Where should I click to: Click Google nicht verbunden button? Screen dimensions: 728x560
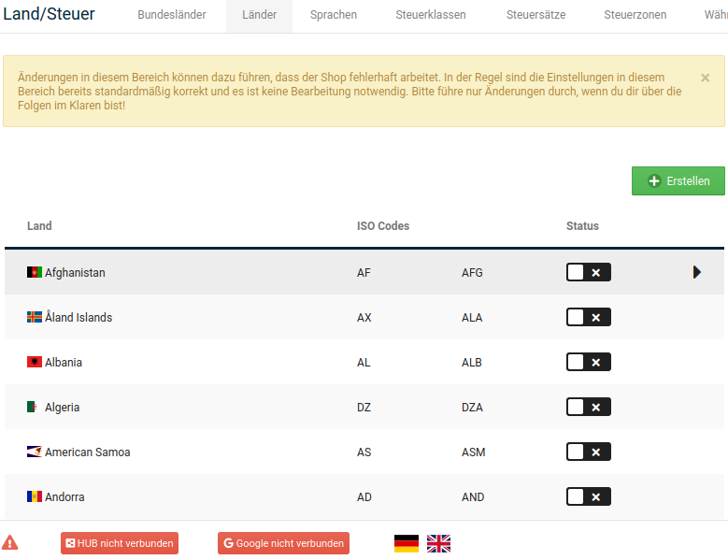[283, 543]
